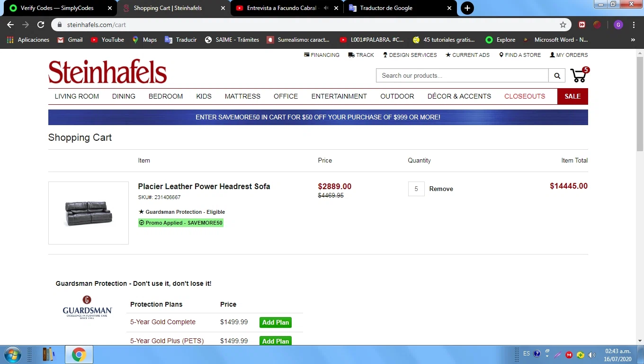Open the BEDROOM menu
This screenshot has width=644, height=364.
coord(166,96)
